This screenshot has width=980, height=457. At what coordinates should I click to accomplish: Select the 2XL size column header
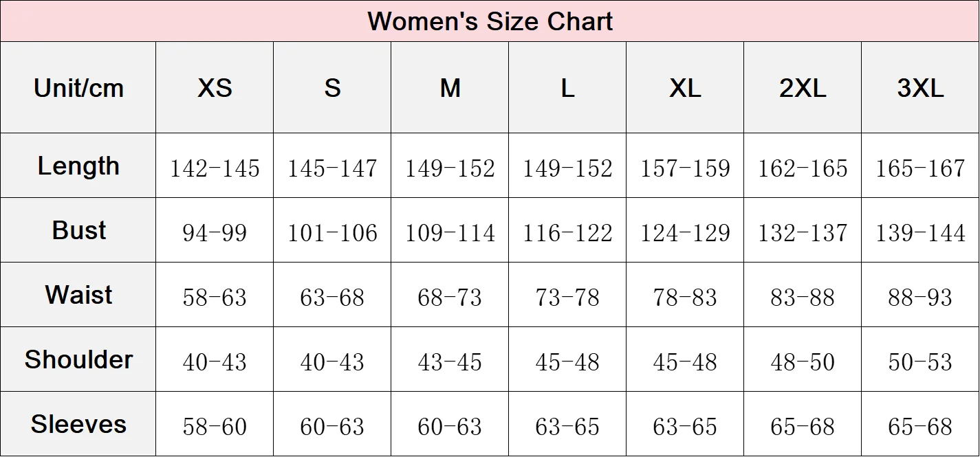[x=803, y=88]
